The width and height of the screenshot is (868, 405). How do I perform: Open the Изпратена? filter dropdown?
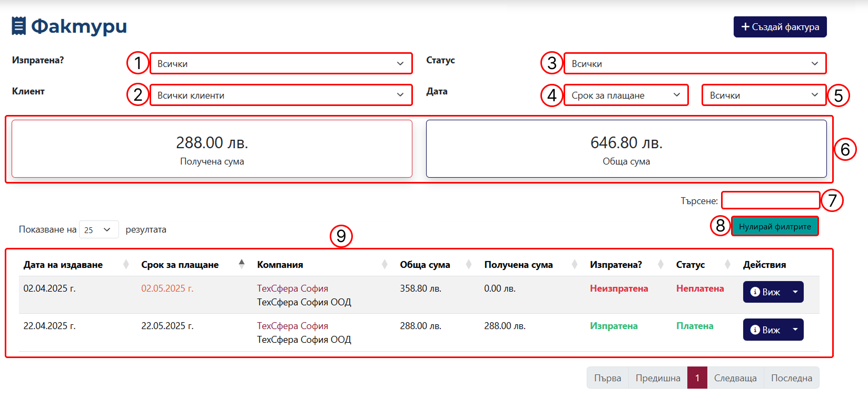point(281,63)
